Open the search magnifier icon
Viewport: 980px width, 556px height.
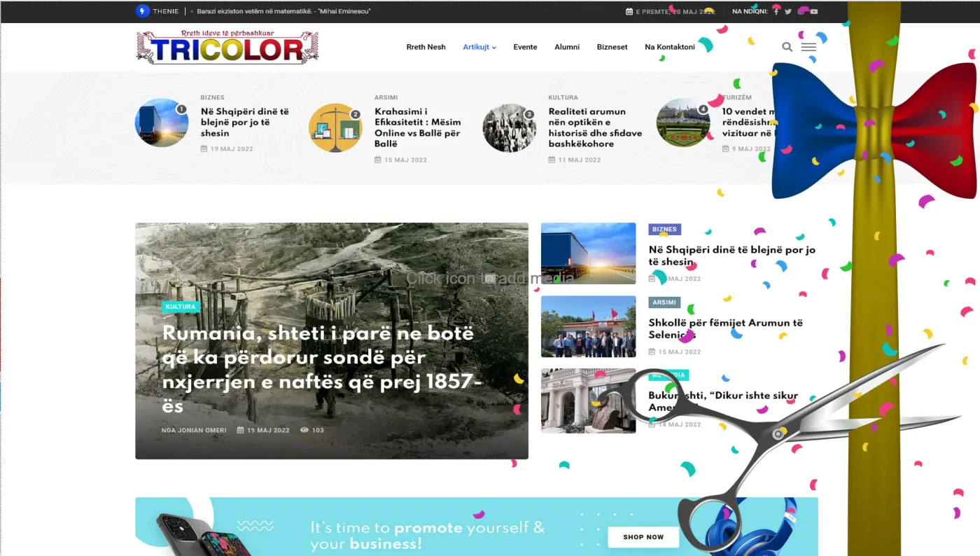point(787,47)
